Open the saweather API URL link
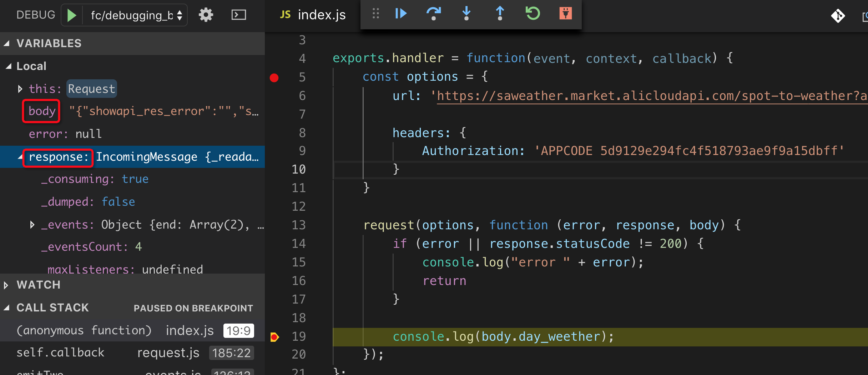Image resolution: width=868 pixels, height=375 pixels. [652, 96]
